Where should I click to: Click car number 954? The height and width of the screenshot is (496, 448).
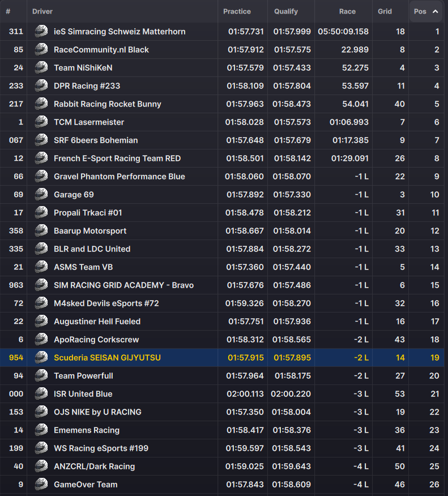point(16,357)
